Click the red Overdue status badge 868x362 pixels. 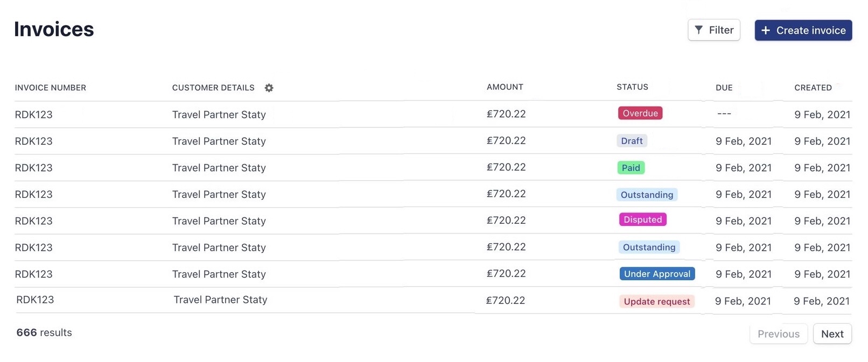[x=640, y=113]
